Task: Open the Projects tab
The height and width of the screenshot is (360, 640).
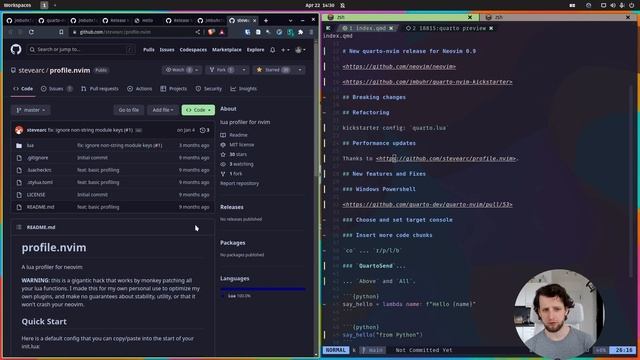Action: [173, 89]
